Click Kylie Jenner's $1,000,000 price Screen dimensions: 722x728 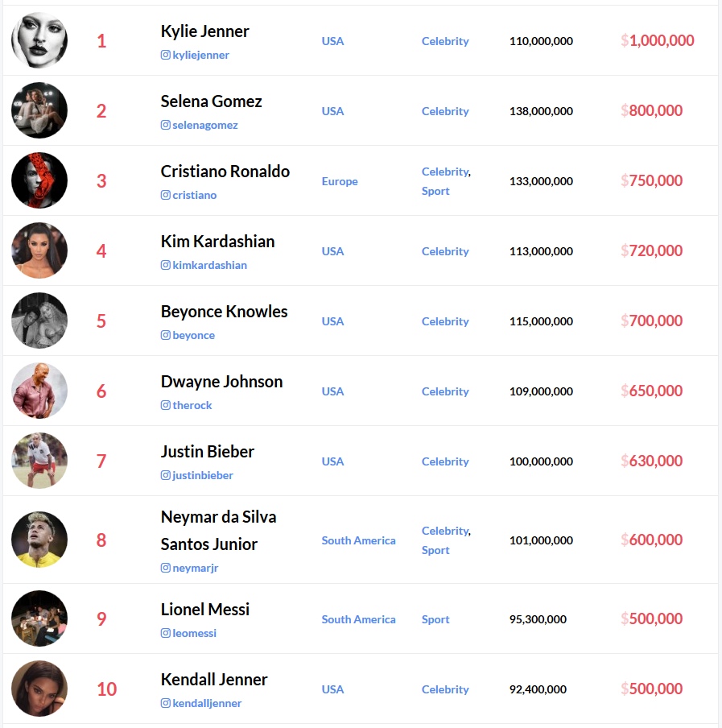(658, 41)
